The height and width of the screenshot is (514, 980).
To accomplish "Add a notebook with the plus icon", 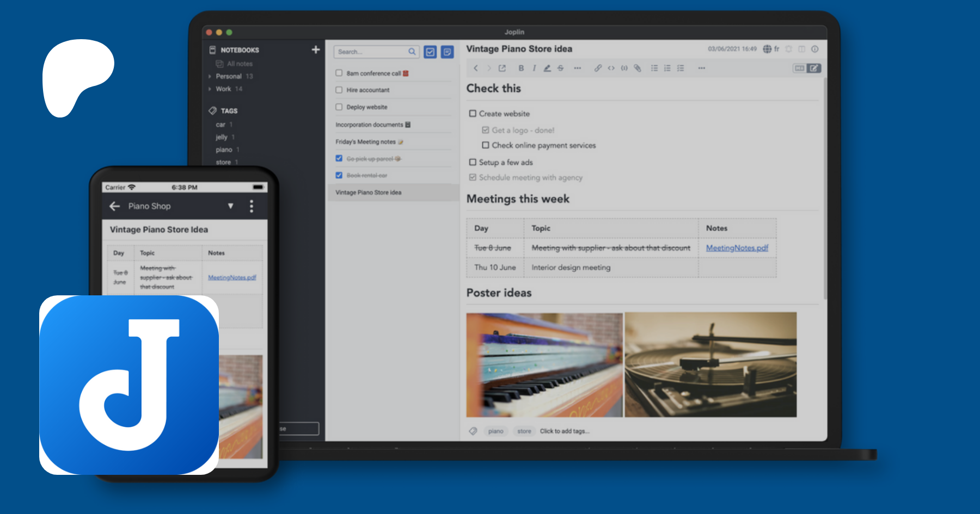I will click(x=315, y=49).
